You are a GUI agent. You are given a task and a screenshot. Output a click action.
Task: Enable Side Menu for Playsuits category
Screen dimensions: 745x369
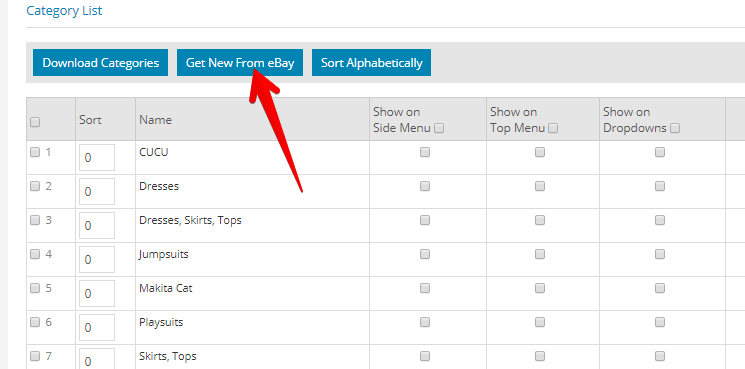click(425, 322)
